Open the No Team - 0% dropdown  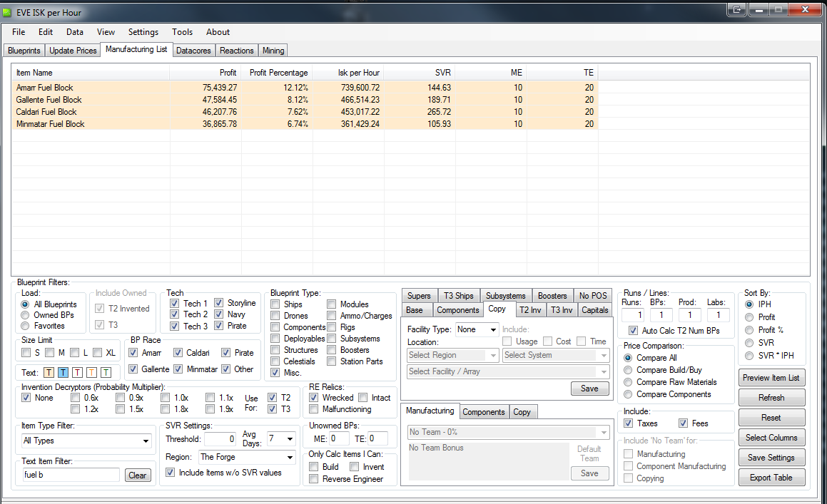click(509, 432)
